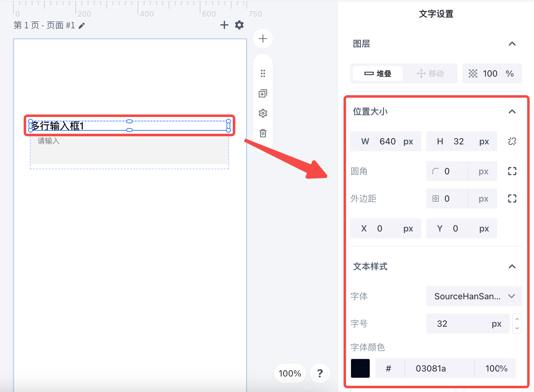Duplicate component with copy-plus icon

[x=263, y=93]
